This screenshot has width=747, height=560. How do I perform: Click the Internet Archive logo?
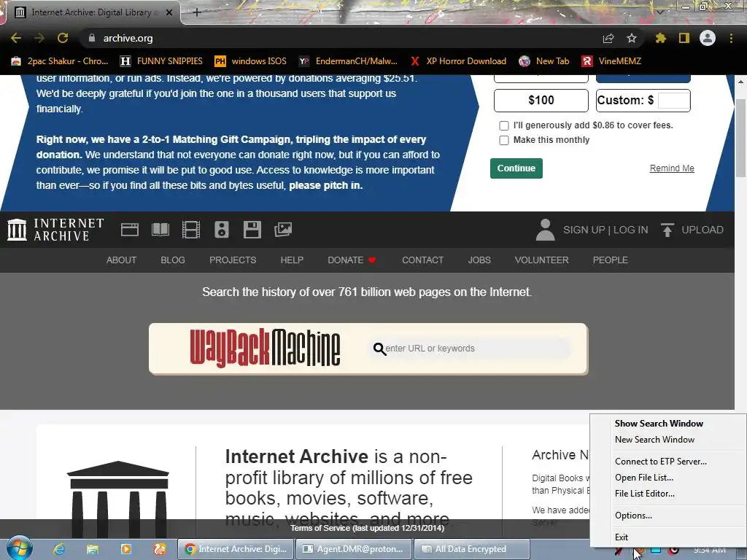[x=55, y=230]
